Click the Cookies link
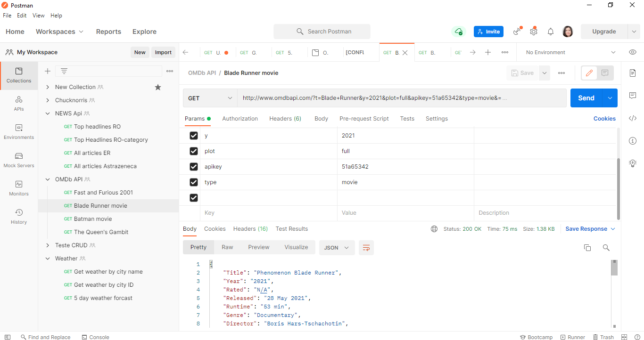 click(604, 119)
